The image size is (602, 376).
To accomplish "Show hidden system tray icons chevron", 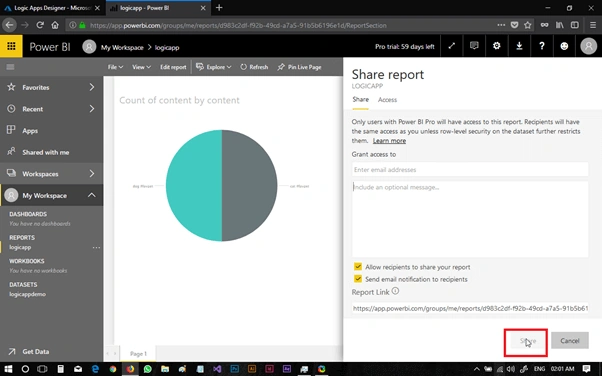I will 476,369.
